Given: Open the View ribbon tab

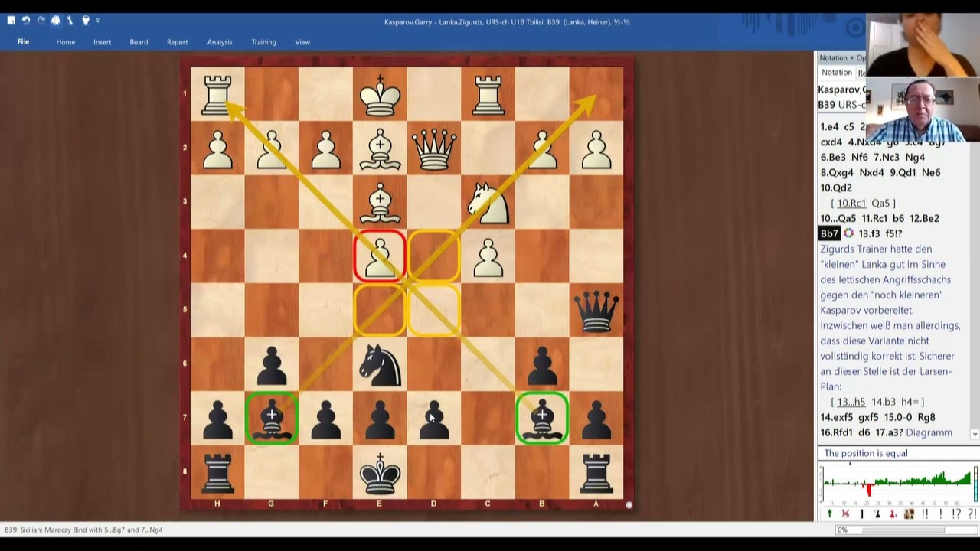Looking at the screenshot, I should (x=302, y=42).
